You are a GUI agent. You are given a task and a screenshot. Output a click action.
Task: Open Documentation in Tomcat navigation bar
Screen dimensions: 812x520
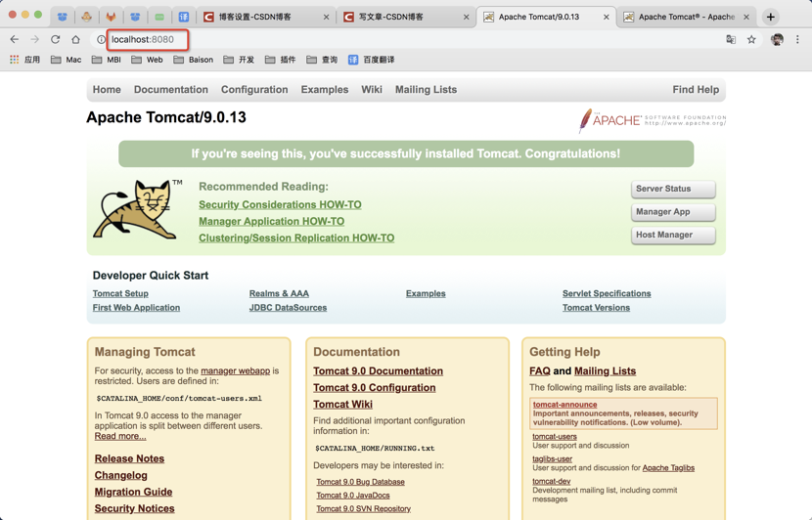point(171,90)
